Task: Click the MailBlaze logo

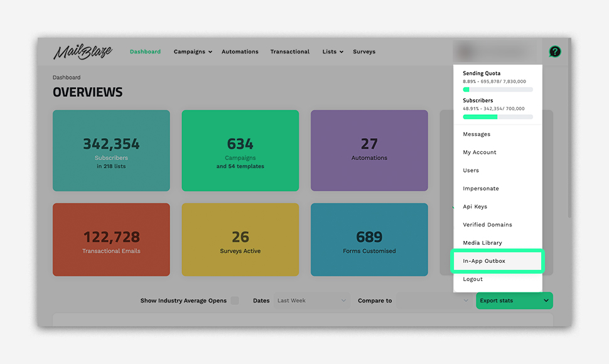Action: click(82, 52)
